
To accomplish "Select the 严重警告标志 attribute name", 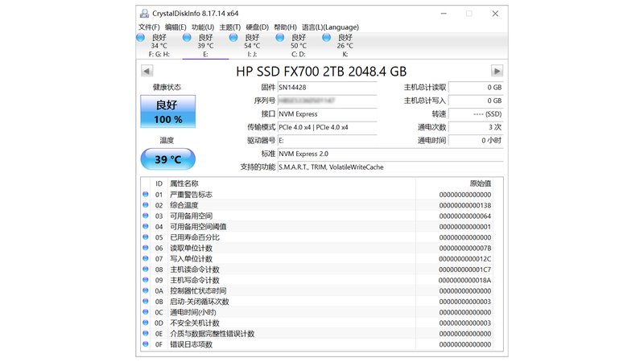I will click(x=191, y=195).
